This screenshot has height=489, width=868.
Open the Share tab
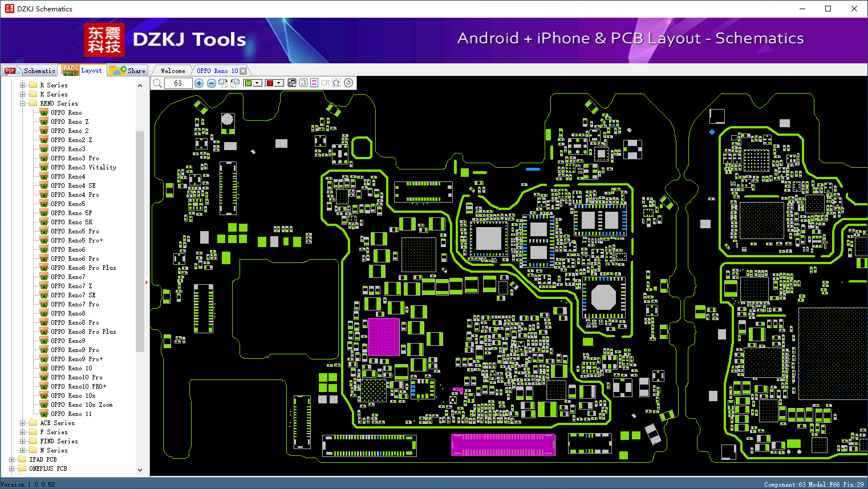coord(128,71)
